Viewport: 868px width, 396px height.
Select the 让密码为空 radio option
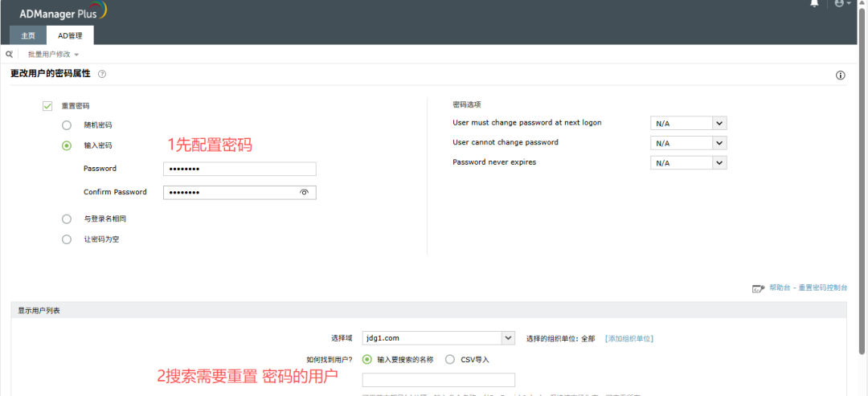[x=67, y=239]
